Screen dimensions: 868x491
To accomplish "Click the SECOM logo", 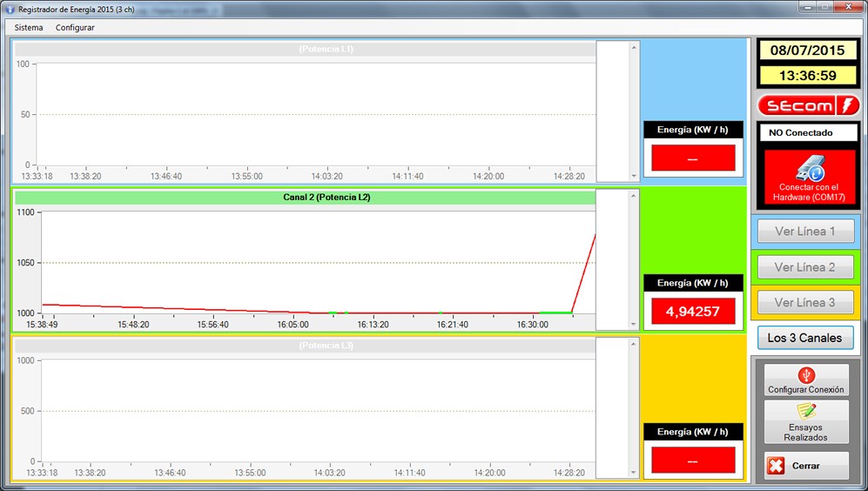I will pos(809,105).
